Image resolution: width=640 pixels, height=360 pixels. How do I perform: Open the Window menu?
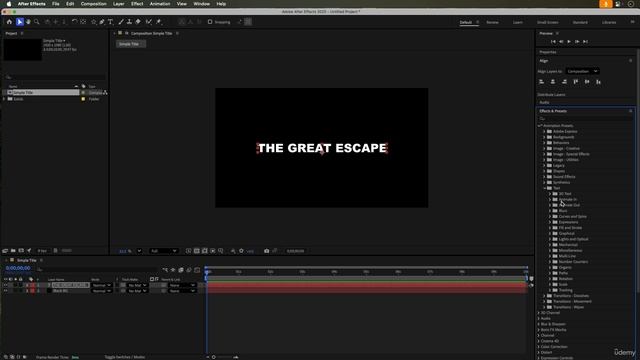click(201, 4)
